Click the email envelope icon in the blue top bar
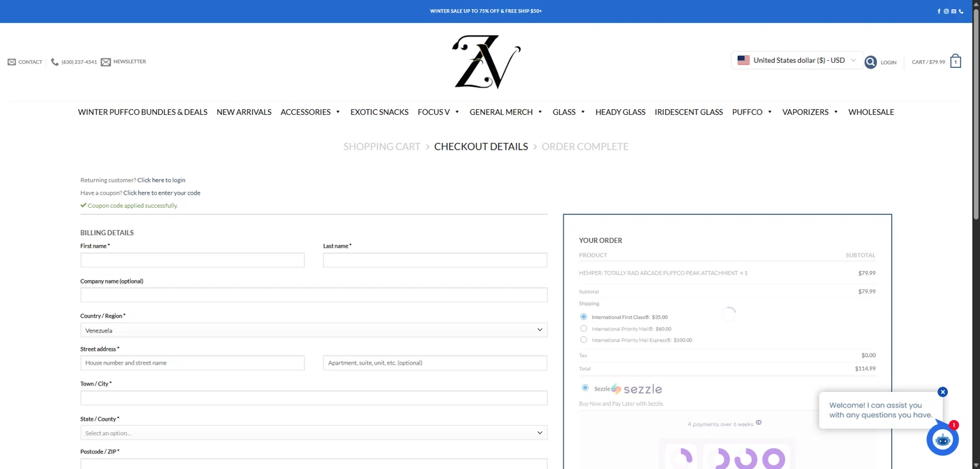Screen dimensions: 980x469 coord(954,11)
